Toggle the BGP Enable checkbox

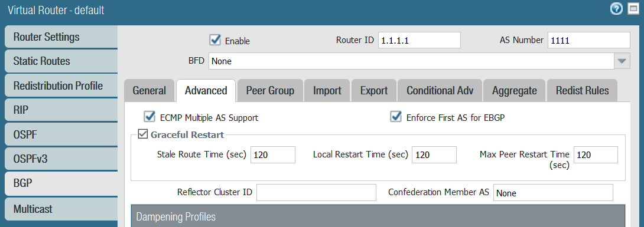point(215,40)
